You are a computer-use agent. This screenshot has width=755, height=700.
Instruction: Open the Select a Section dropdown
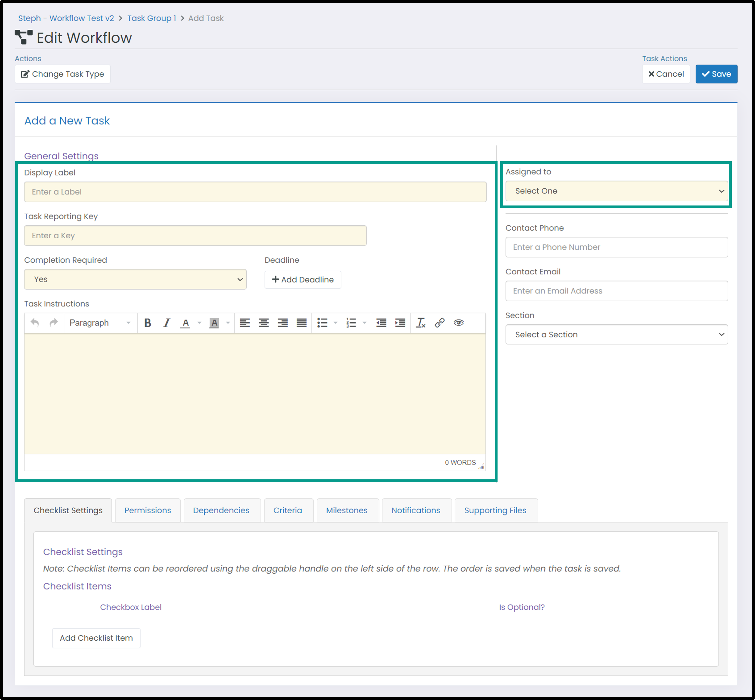point(617,334)
